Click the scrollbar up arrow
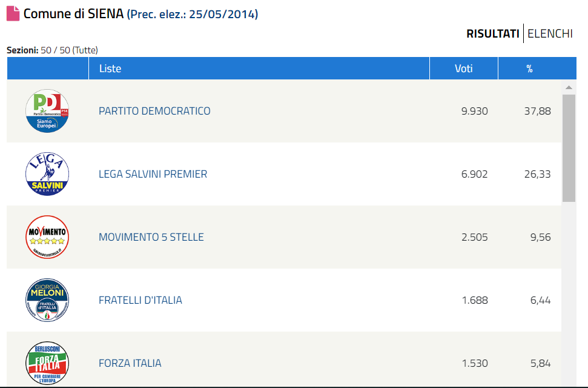588x388 pixels. click(569, 87)
